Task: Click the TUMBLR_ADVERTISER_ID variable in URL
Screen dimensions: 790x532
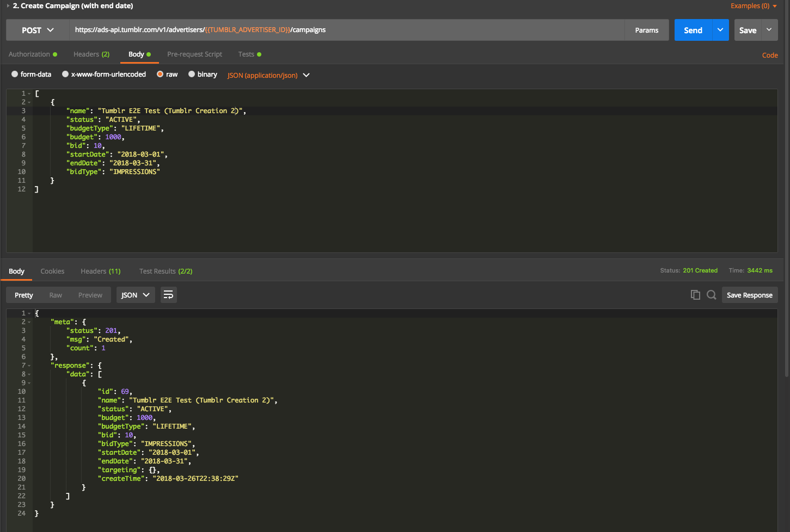Action: [248, 30]
